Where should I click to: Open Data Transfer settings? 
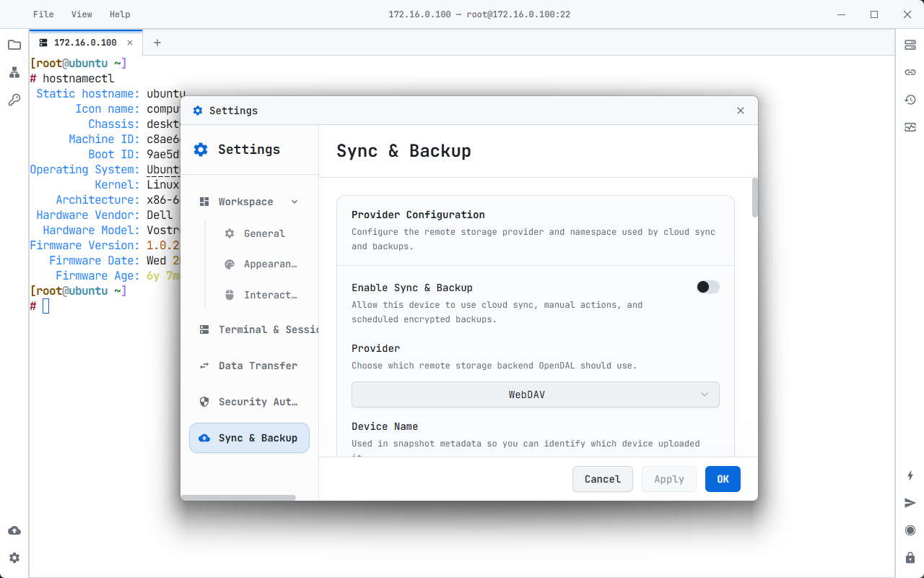249,366
